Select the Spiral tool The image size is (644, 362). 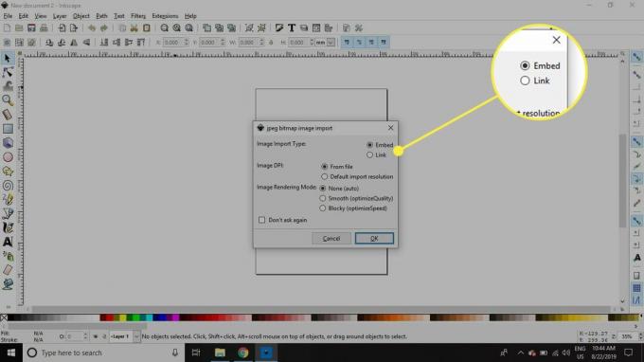[x=8, y=186]
